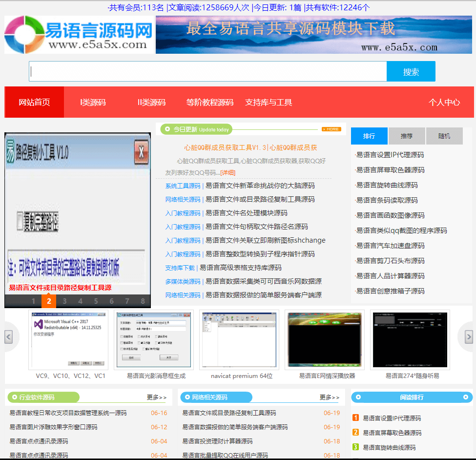
Task: Click the left carousel arrow
Action: 8,336
